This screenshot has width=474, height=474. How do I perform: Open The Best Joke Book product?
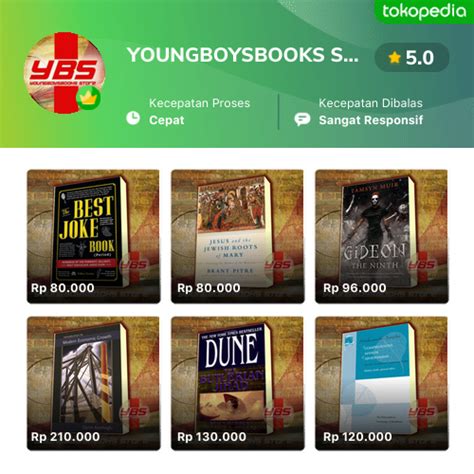(x=93, y=236)
